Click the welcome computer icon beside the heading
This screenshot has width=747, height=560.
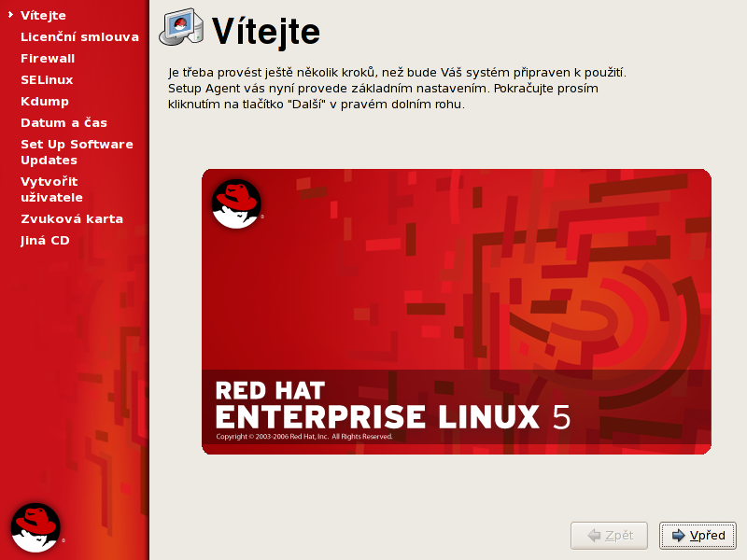click(x=181, y=29)
